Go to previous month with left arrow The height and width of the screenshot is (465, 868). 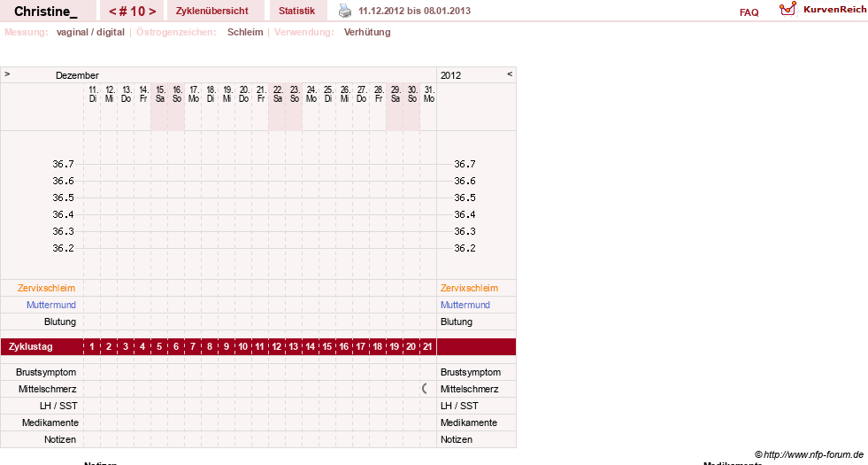510,74
